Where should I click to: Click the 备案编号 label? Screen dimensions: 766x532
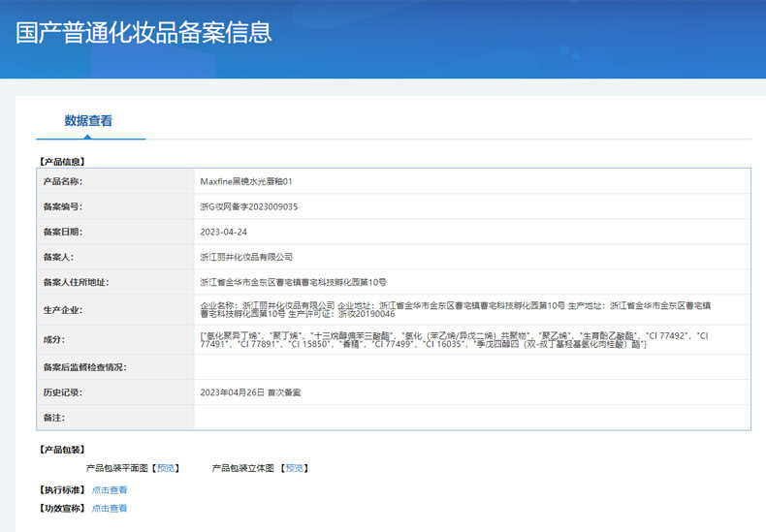(x=63, y=207)
